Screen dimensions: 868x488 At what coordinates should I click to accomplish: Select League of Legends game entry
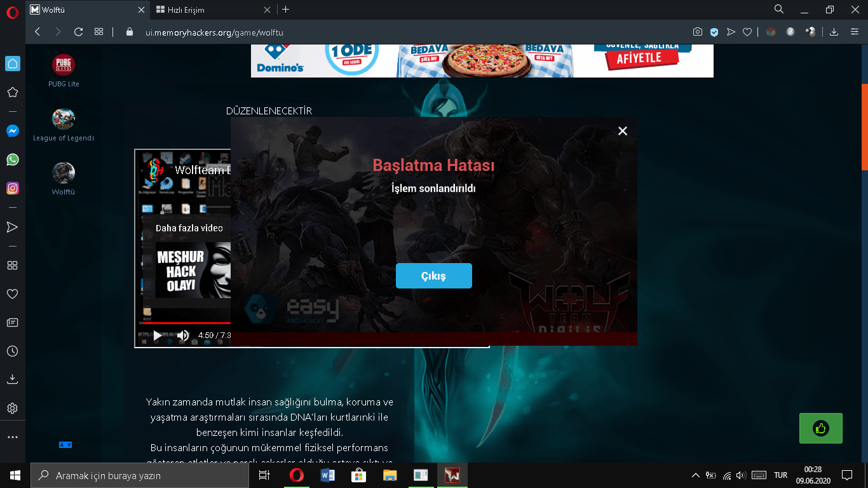click(x=64, y=125)
